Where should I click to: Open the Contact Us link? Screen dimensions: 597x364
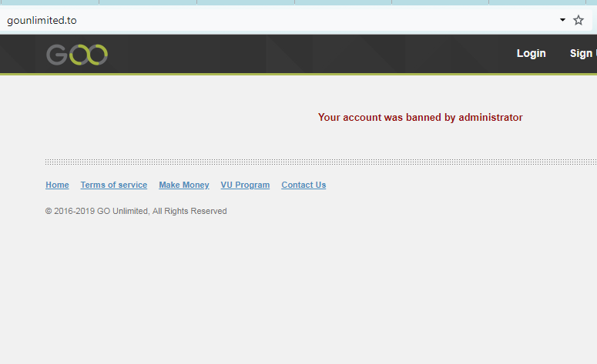click(x=304, y=185)
